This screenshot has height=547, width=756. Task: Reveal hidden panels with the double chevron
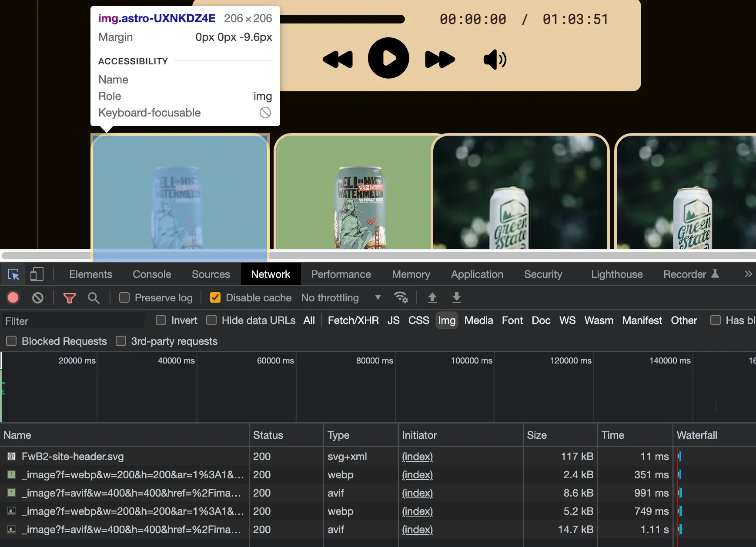748,274
